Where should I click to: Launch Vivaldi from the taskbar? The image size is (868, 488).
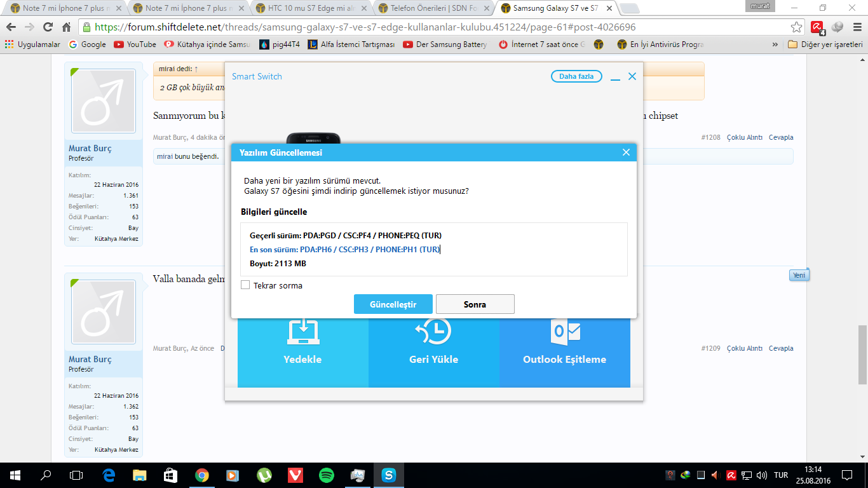coord(295,475)
